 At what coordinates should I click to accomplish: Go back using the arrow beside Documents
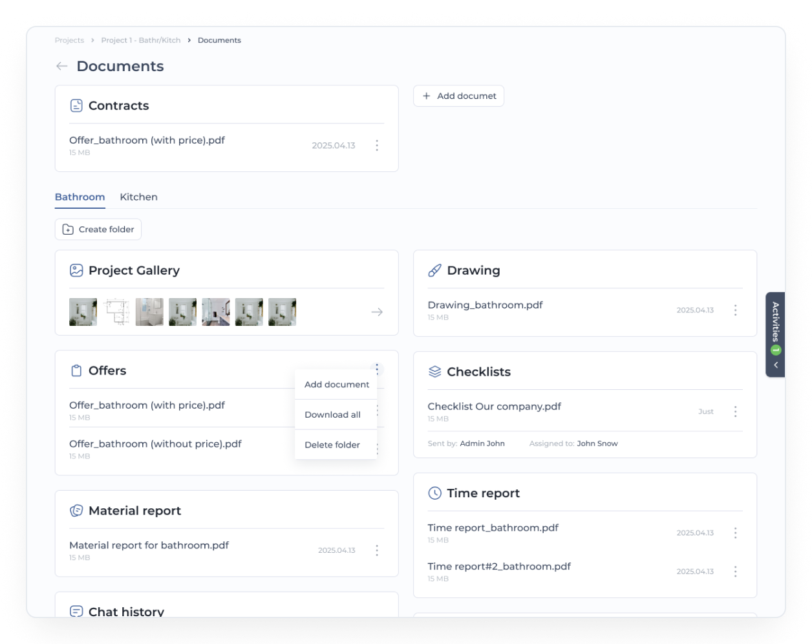(x=62, y=66)
